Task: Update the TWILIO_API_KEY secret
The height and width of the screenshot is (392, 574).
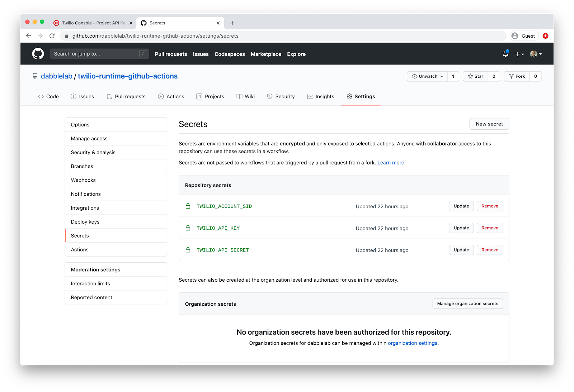Action: 461,228
